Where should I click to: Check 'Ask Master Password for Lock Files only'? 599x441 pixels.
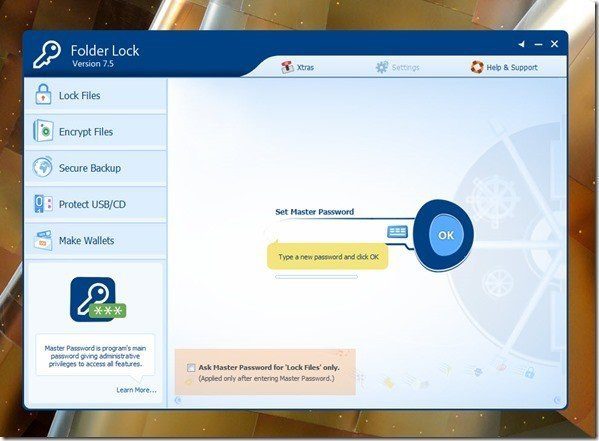coord(191,368)
